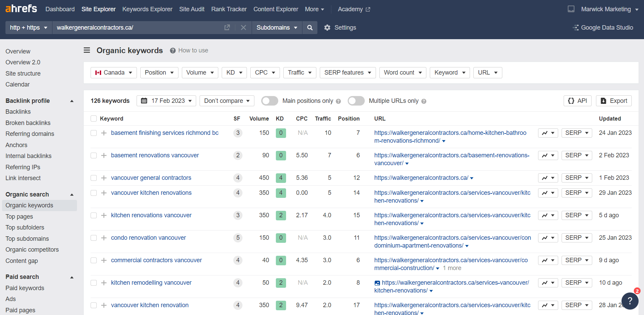Check vancouver kitchen renovations checkbox
Viewport: 644px width, 315px height.
(94, 193)
